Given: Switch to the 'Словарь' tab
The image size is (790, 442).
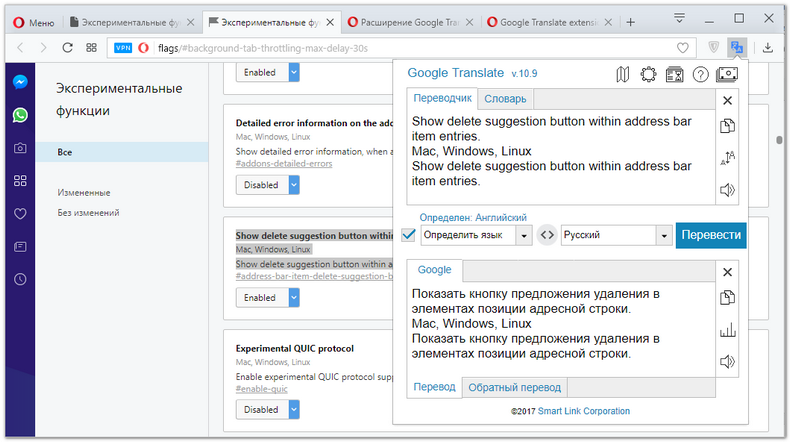Looking at the screenshot, I should pyautogui.click(x=505, y=99).
